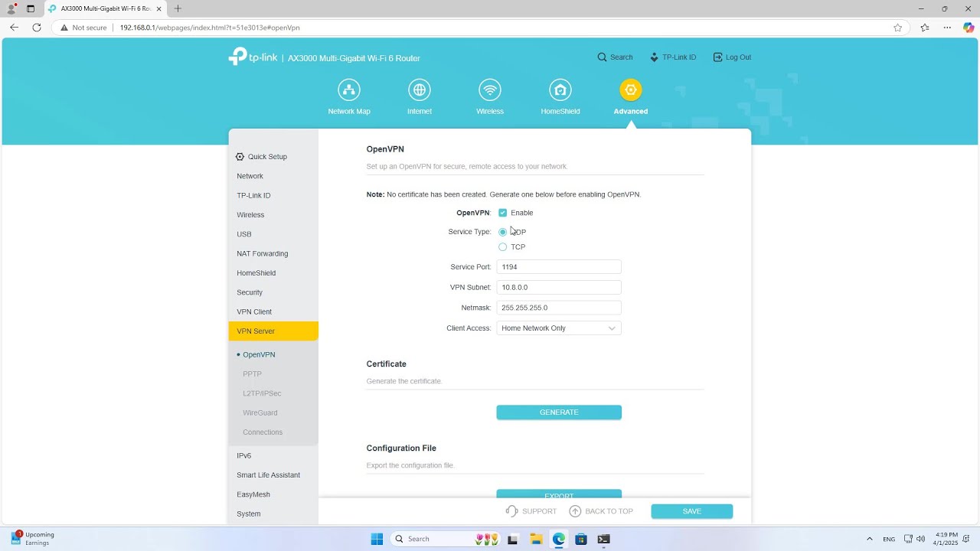This screenshot has width=980, height=551.
Task: Click the tp-link logo
Action: (x=253, y=57)
